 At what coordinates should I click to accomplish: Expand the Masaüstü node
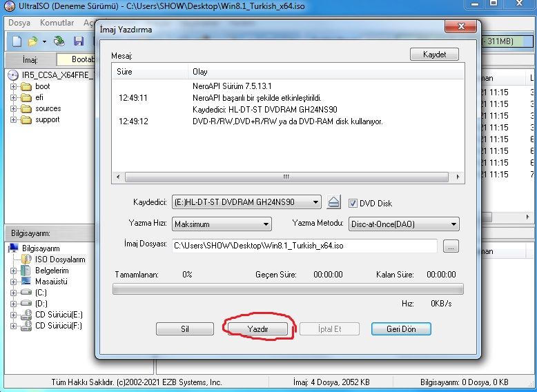(13, 282)
